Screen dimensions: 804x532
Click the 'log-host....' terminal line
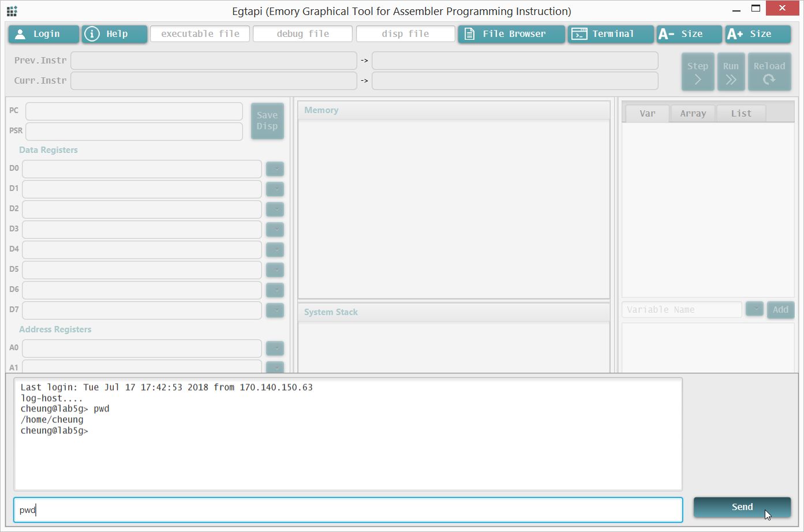click(x=52, y=398)
